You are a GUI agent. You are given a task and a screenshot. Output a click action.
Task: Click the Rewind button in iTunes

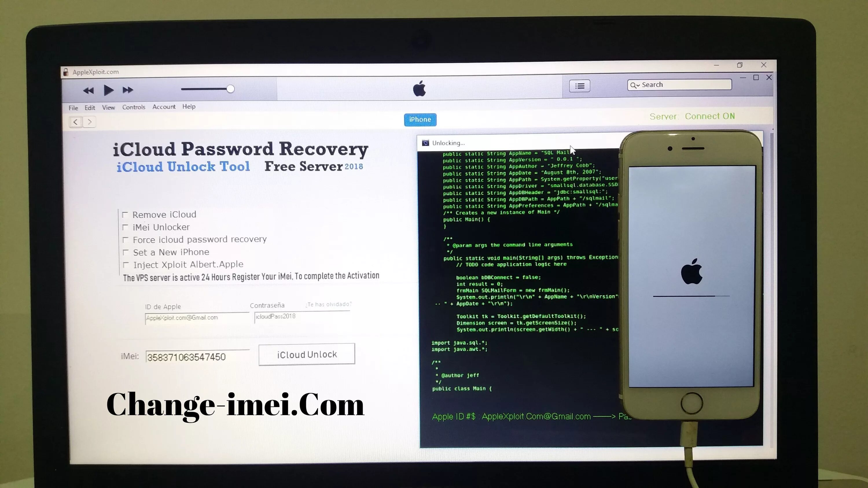click(x=89, y=90)
